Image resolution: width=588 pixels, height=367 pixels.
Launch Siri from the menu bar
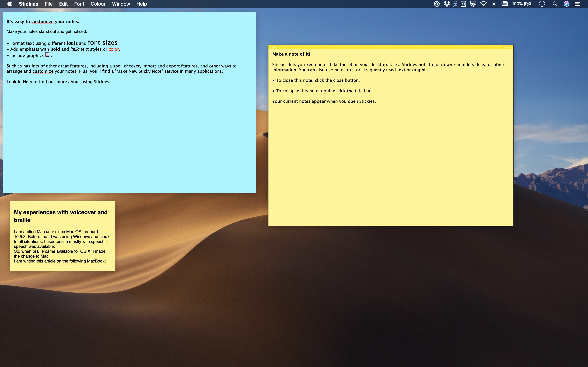(566, 4)
